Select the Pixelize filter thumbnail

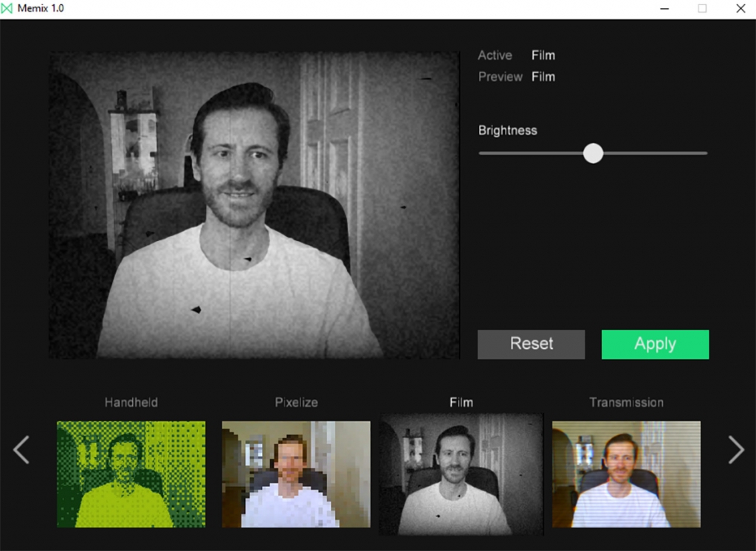296,474
